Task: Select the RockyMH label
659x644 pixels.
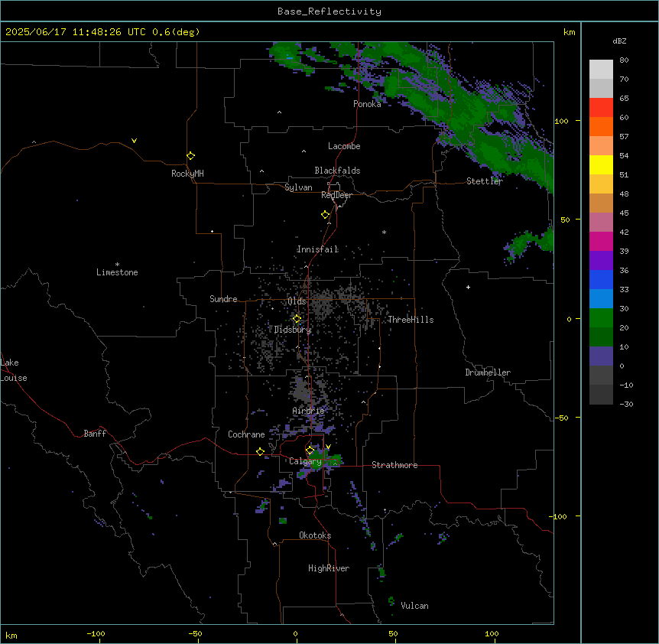Action: coord(187,174)
